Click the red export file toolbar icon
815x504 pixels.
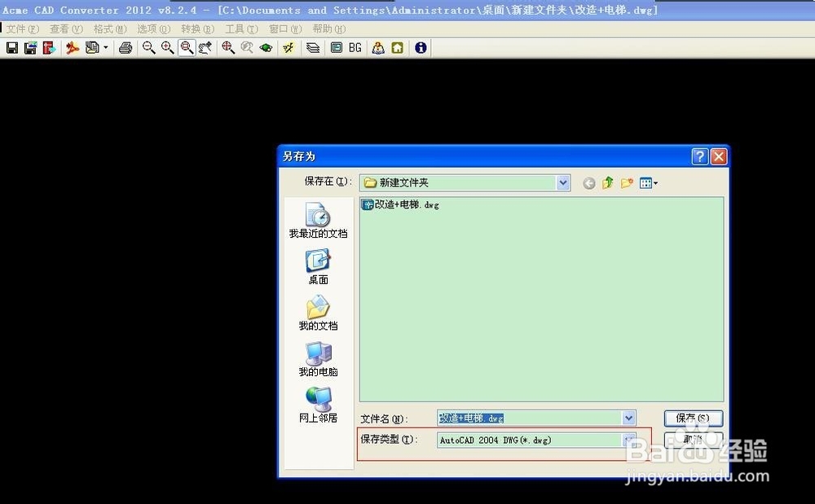click(50, 48)
